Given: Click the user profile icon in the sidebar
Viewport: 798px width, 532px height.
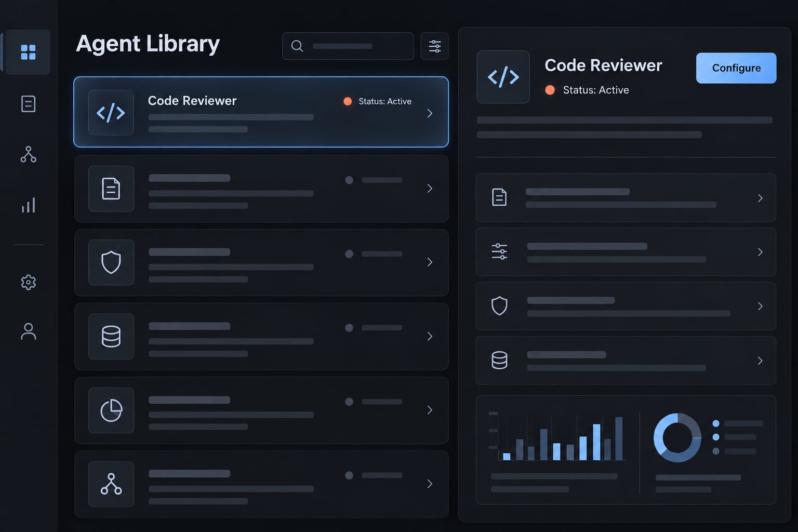Looking at the screenshot, I should point(28,331).
